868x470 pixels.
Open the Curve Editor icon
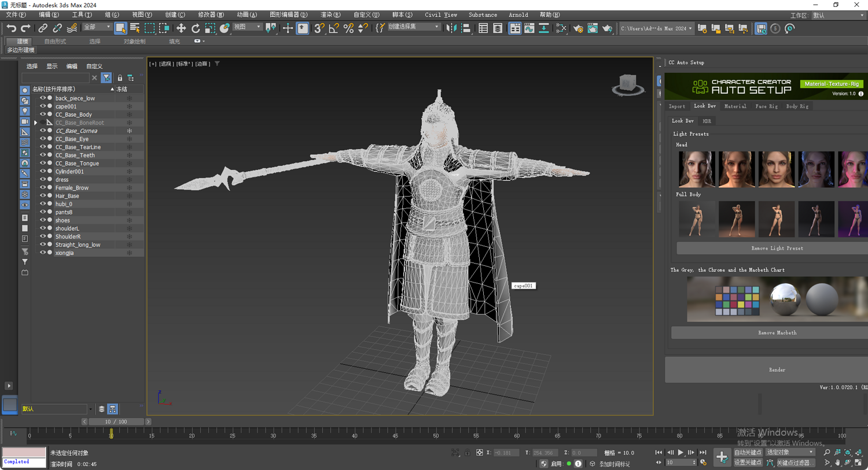(529, 28)
